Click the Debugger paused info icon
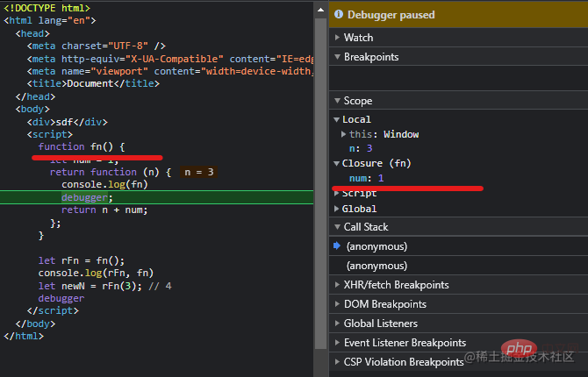The height and width of the screenshot is (377, 588). [339, 14]
